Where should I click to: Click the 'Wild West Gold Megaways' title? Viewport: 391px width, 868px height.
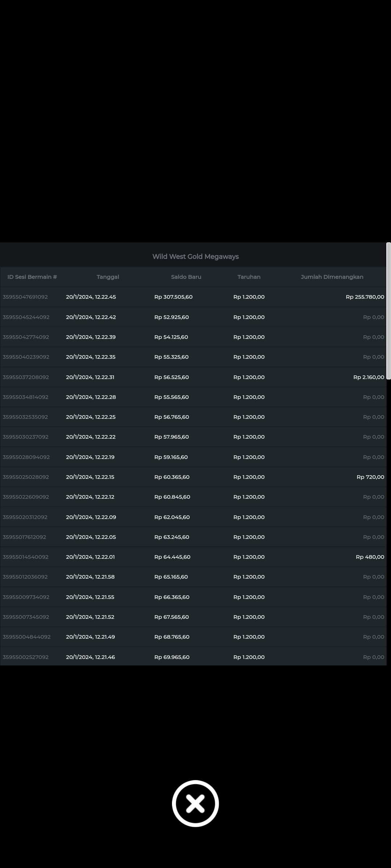coord(195,256)
